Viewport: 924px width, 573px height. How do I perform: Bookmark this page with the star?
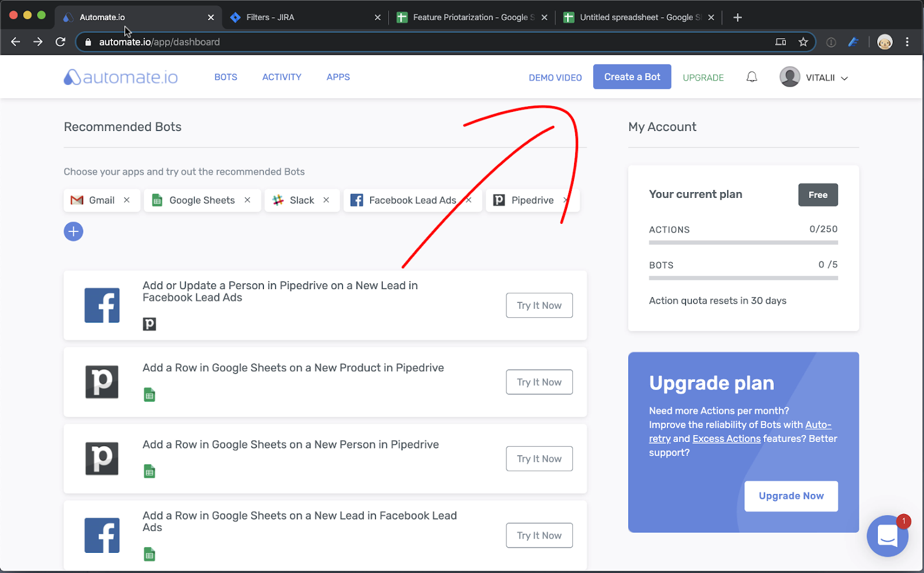coord(803,42)
